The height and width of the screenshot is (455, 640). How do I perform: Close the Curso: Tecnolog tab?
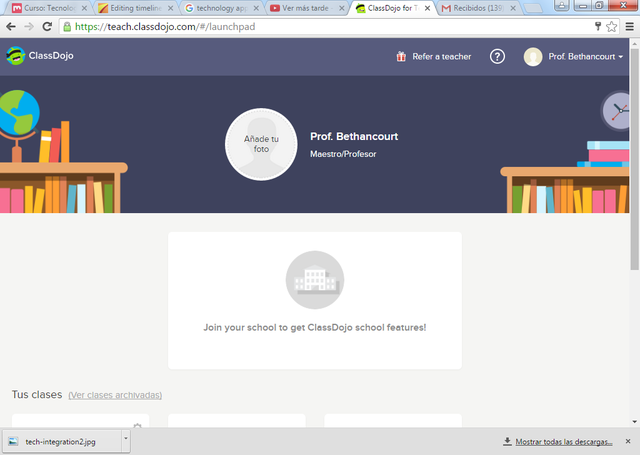(x=84, y=8)
